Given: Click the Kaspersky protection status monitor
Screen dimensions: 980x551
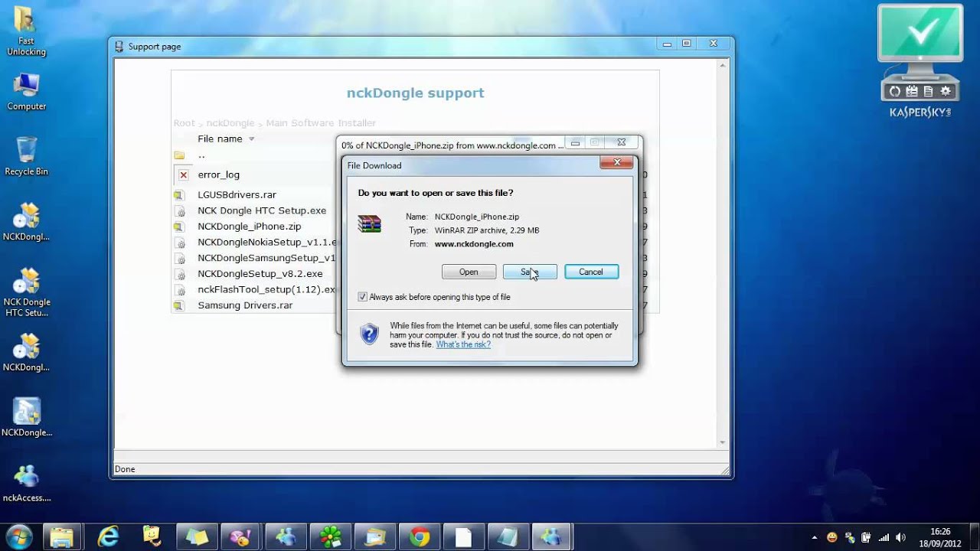Looking at the screenshot, I should [x=920, y=34].
